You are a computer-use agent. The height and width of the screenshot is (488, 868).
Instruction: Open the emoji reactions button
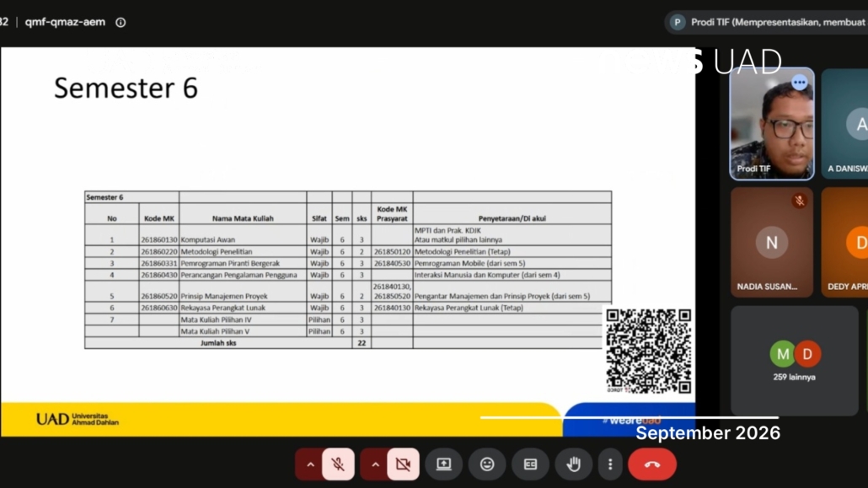(x=487, y=464)
